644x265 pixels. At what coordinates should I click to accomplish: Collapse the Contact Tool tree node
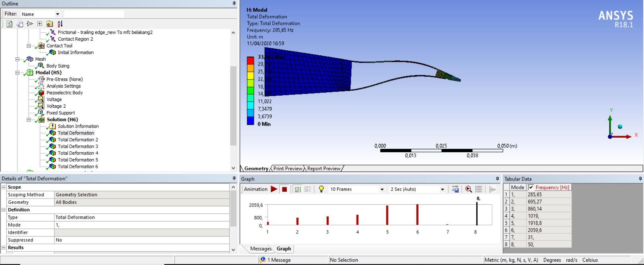point(29,46)
